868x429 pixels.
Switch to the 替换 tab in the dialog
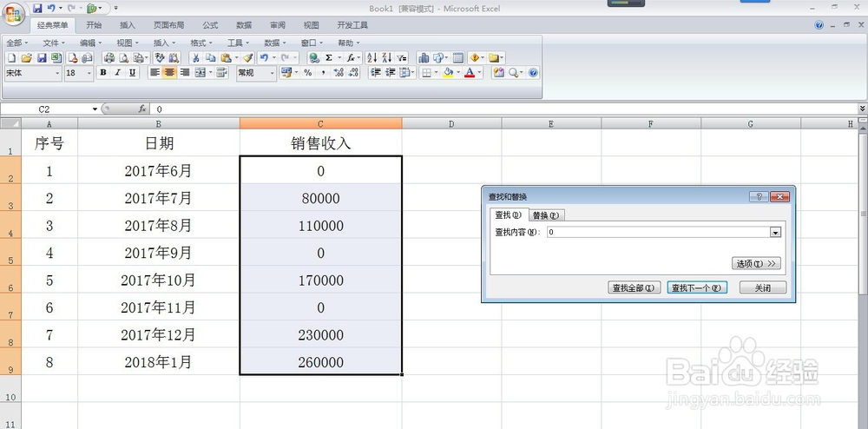[546, 215]
